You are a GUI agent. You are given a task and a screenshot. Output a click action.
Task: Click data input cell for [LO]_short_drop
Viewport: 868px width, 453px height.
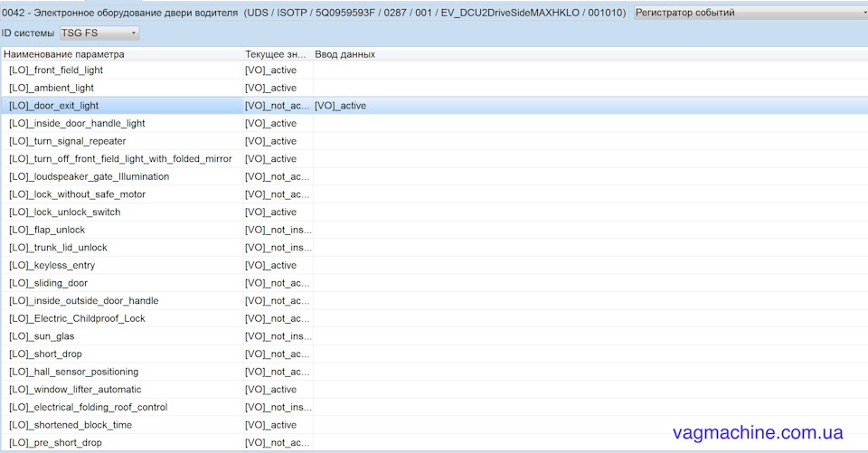pos(590,354)
